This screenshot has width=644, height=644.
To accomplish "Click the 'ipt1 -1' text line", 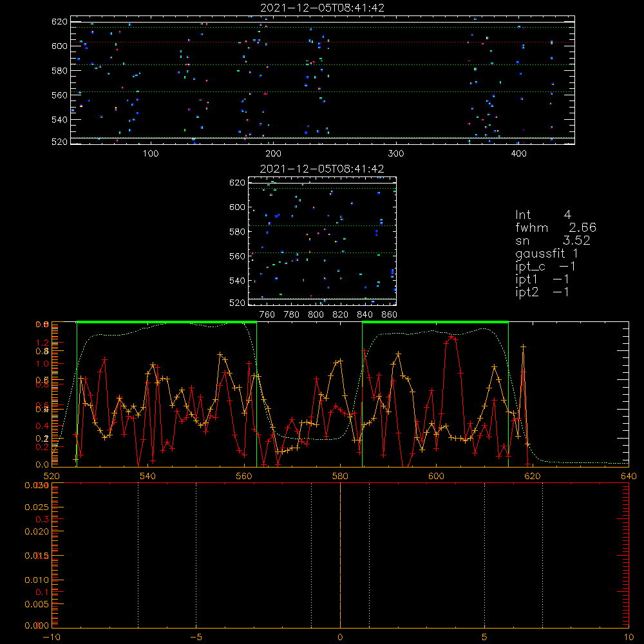I will pos(542,279).
